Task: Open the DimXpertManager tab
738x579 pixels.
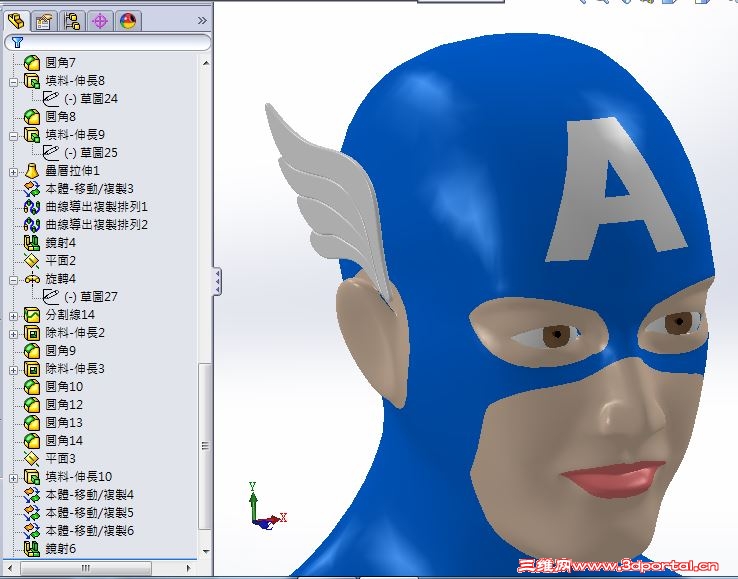Action: point(100,21)
